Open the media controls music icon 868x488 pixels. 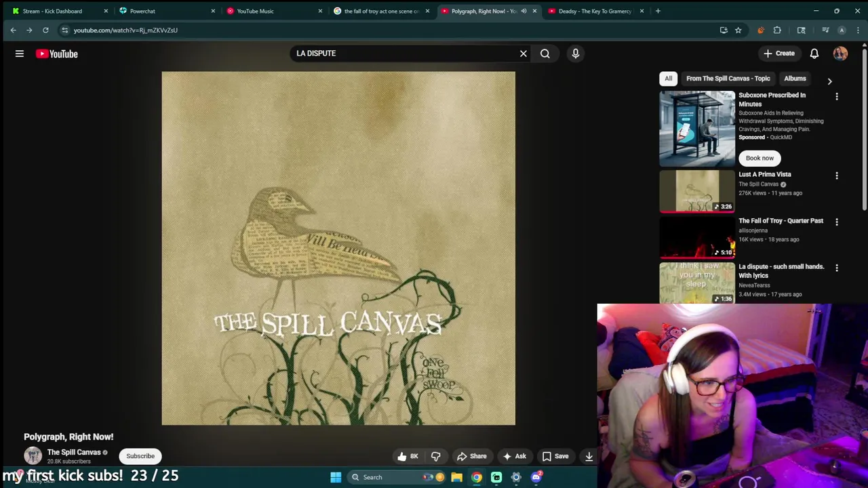coord(825,30)
